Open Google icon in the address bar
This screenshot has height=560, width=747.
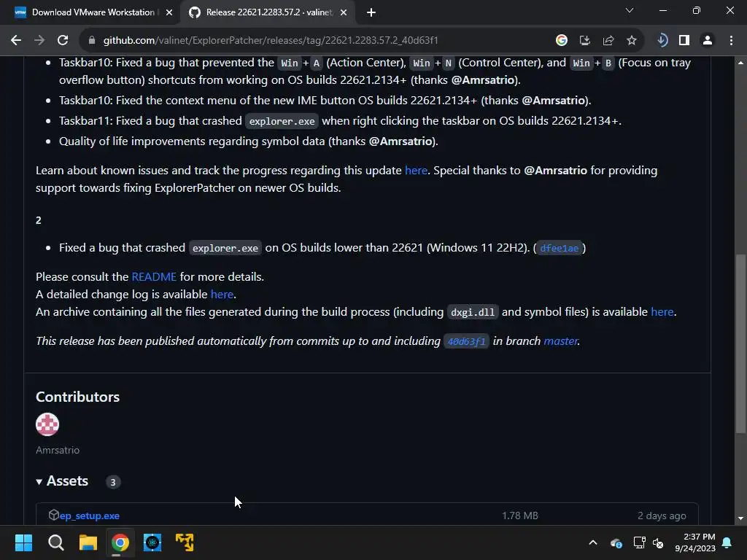(562, 41)
